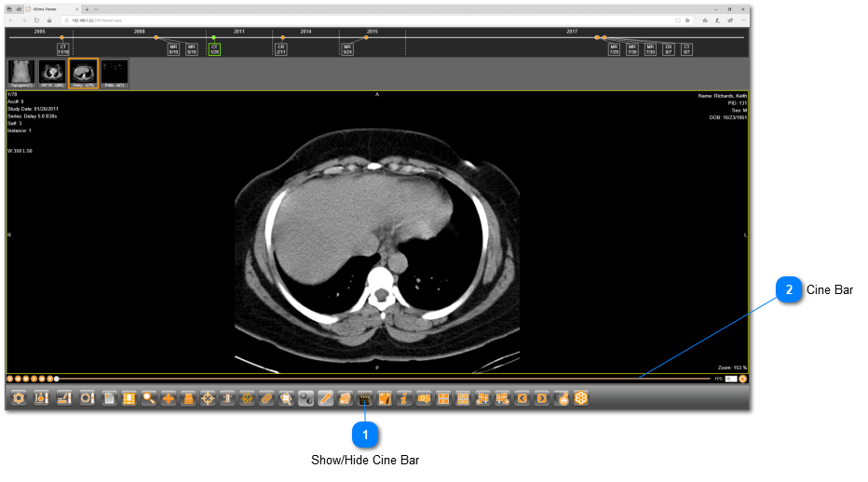Click the orange dot near 2008 on timeline
This screenshot has height=482, width=868.
coord(156,37)
